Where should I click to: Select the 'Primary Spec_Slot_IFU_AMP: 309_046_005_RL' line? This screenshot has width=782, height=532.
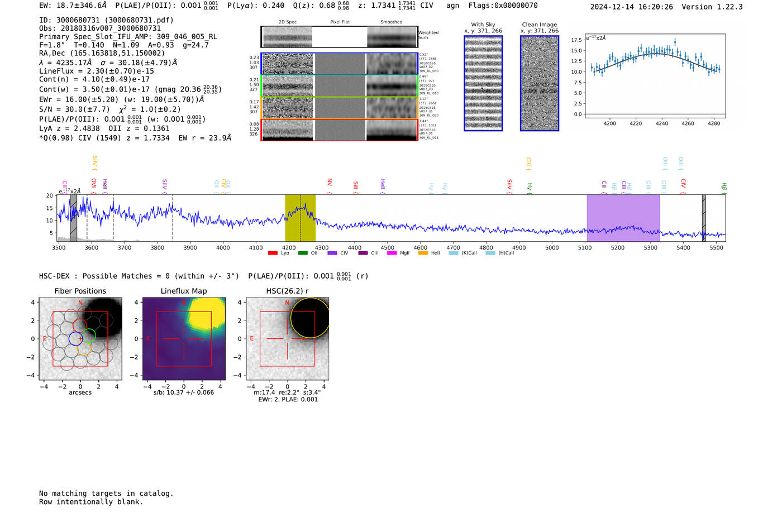128,37
